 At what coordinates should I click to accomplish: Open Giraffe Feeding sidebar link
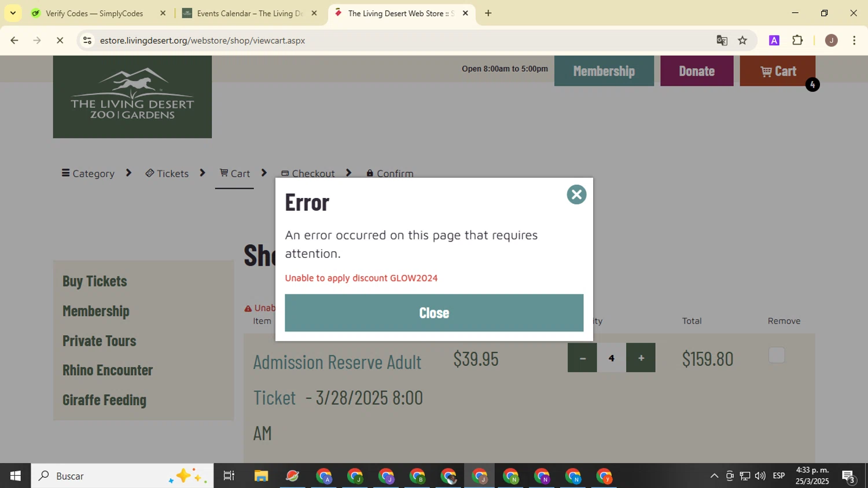[x=105, y=399]
